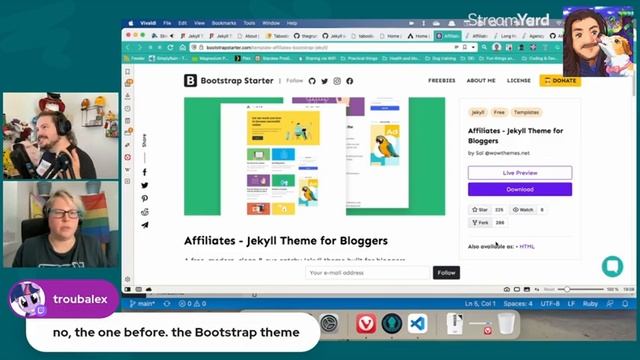Share the page via Facebook share icon

144,172
